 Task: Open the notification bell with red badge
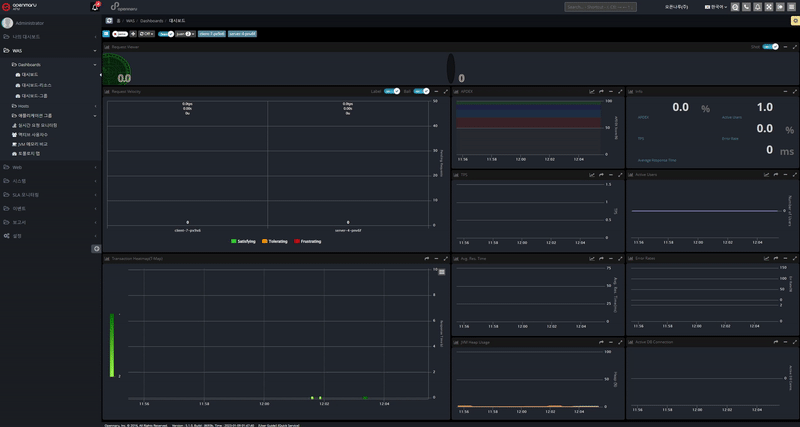(x=95, y=7)
